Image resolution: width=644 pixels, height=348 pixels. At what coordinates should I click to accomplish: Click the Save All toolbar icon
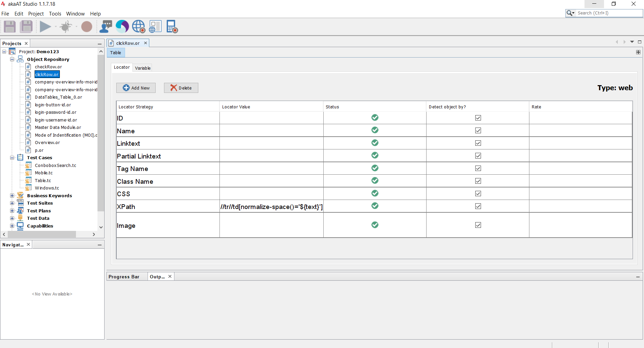pyautogui.click(x=26, y=27)
